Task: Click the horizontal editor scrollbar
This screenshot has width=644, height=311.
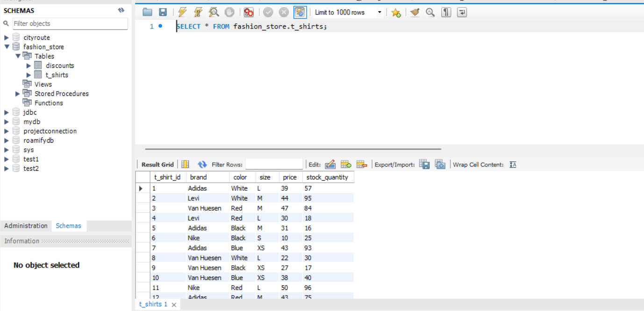Action: (x=293, y=149)
